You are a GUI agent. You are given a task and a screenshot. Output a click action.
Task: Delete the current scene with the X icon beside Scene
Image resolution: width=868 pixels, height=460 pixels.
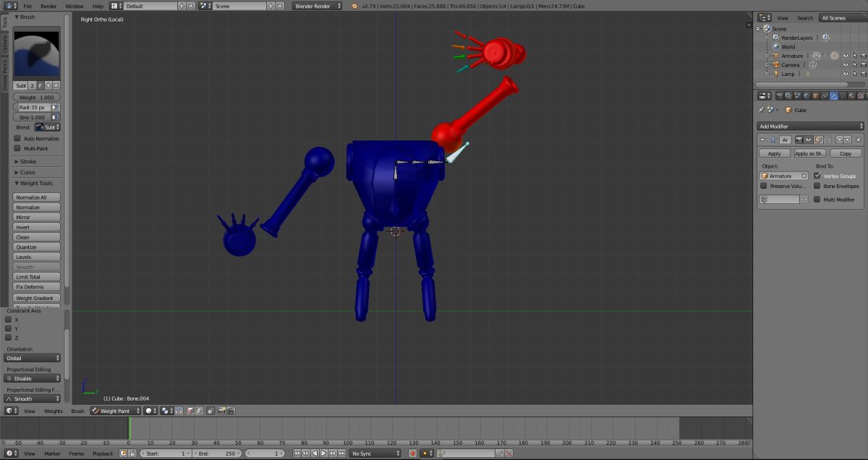pyautogui.click(x=280, y=6)
